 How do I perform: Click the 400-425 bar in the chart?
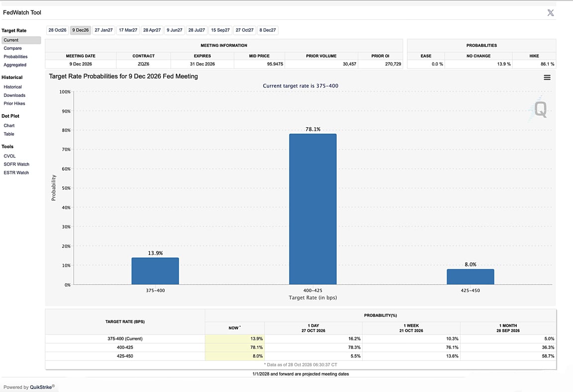point(313,209)
